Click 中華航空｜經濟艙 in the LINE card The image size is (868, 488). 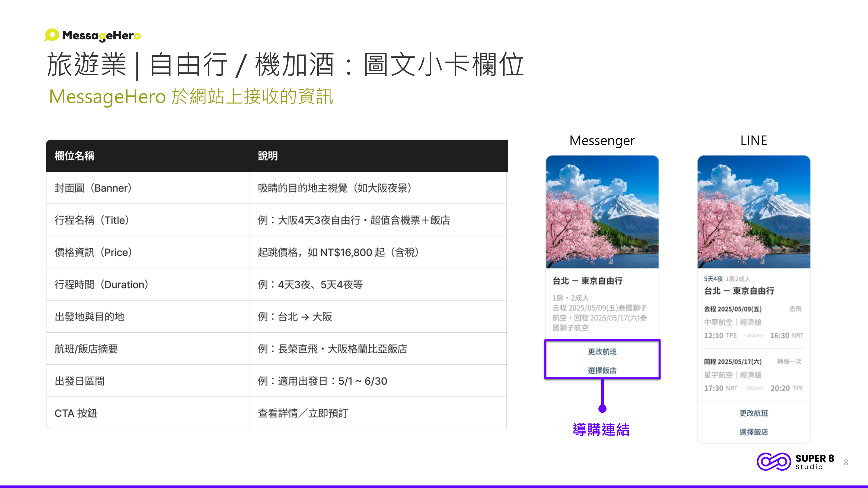coord(733,322)
